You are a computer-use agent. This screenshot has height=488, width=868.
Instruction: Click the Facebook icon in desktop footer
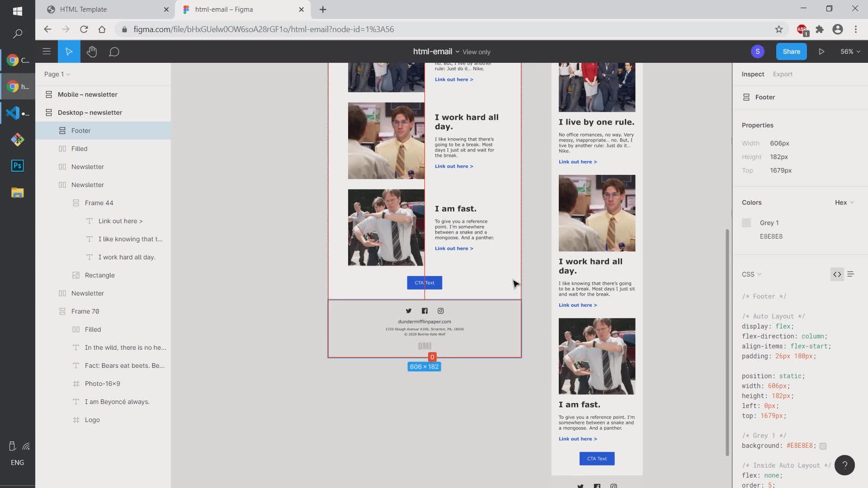pos(425,311)
